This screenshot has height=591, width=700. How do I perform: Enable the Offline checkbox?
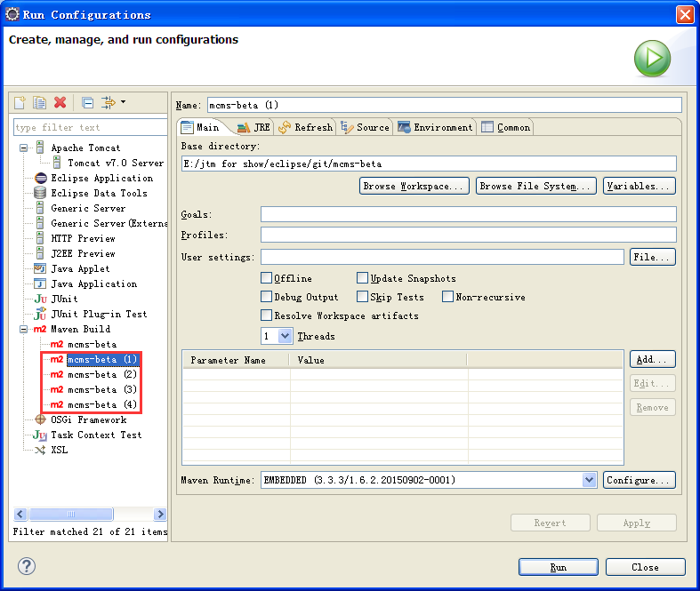pyautogui.click(x=266, y=278)
